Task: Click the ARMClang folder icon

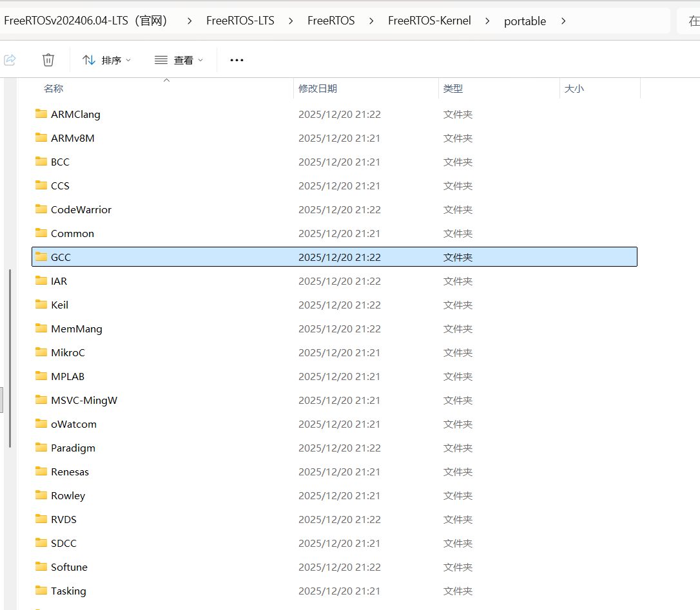Action: tap(41, 114)
